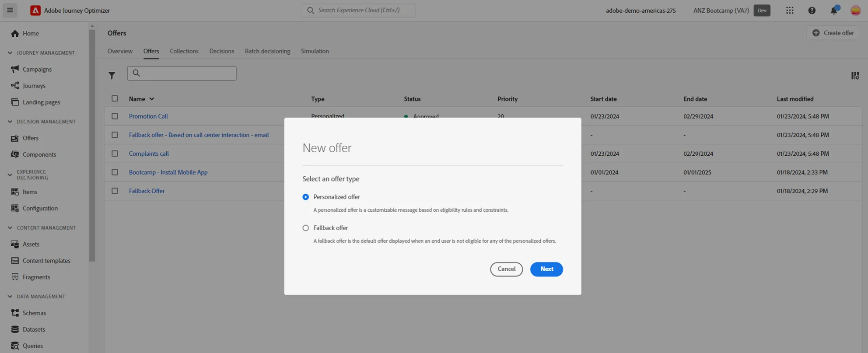Switch to the Decisions tab
This screenshot has width=868, height=353.
221,51
